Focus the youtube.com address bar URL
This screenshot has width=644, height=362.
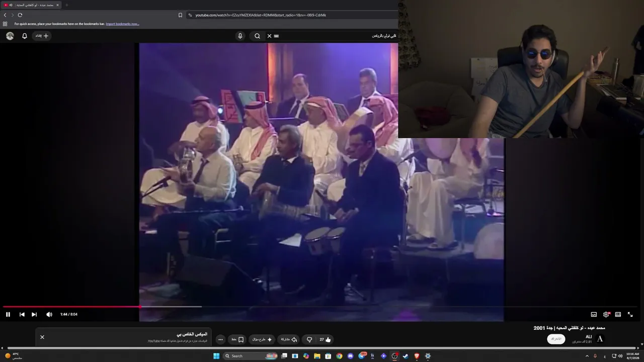coord(261,15)
